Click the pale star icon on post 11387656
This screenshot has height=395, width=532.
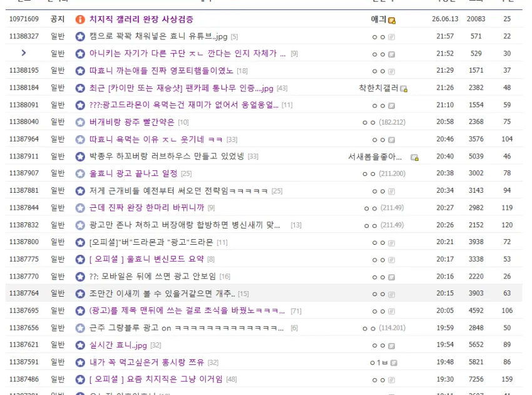pos(80,328)
